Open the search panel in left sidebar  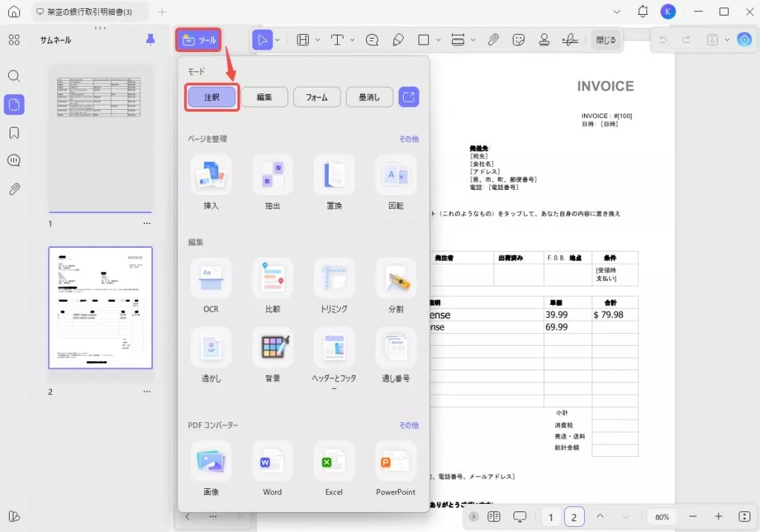[x=14, y=76]
